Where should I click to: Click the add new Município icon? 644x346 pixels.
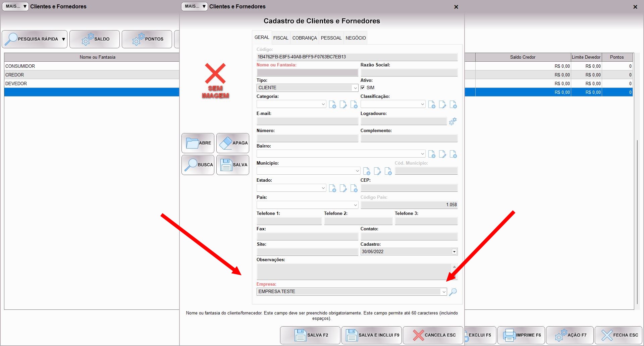pyautogui.click(x=367, y=171)
